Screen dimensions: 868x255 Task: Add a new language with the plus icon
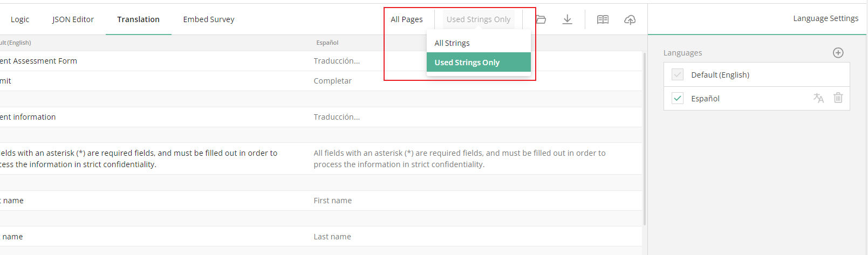(x=838, y=52)
